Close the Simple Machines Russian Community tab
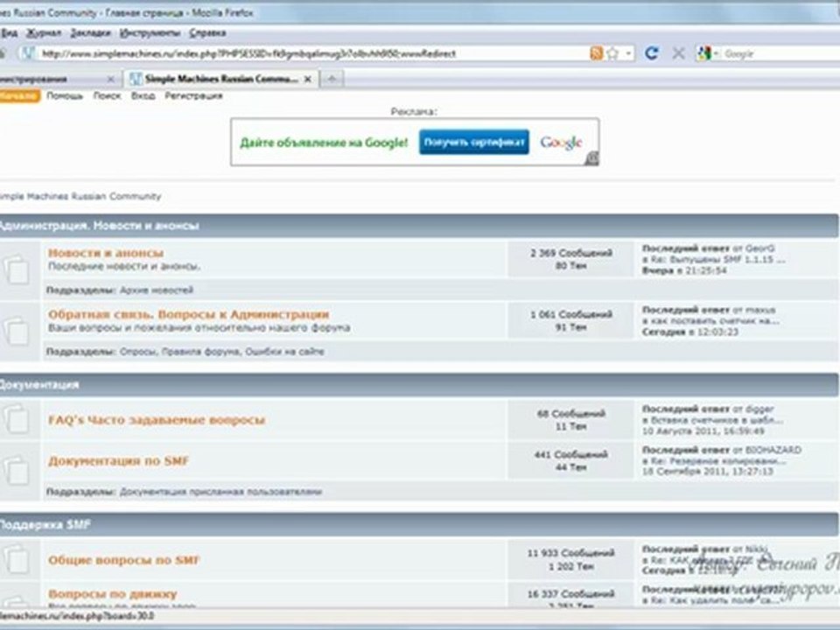 (x=307, y=80)
